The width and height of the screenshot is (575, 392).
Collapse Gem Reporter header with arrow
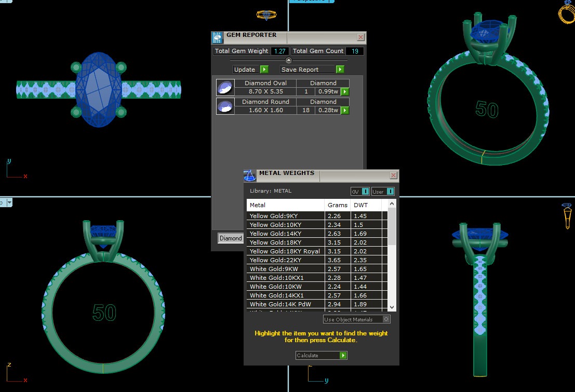click(289, 60)
